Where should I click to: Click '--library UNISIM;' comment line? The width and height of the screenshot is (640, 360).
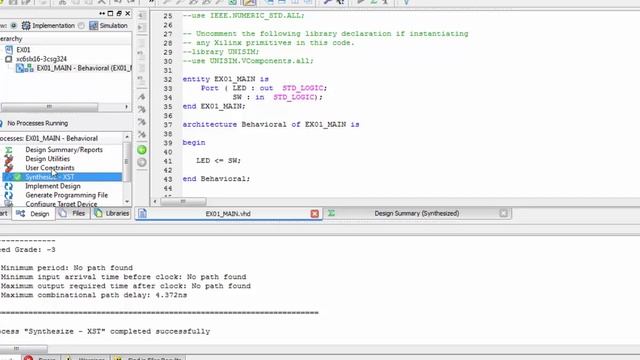pyautogui.click(x=221, y=52)
